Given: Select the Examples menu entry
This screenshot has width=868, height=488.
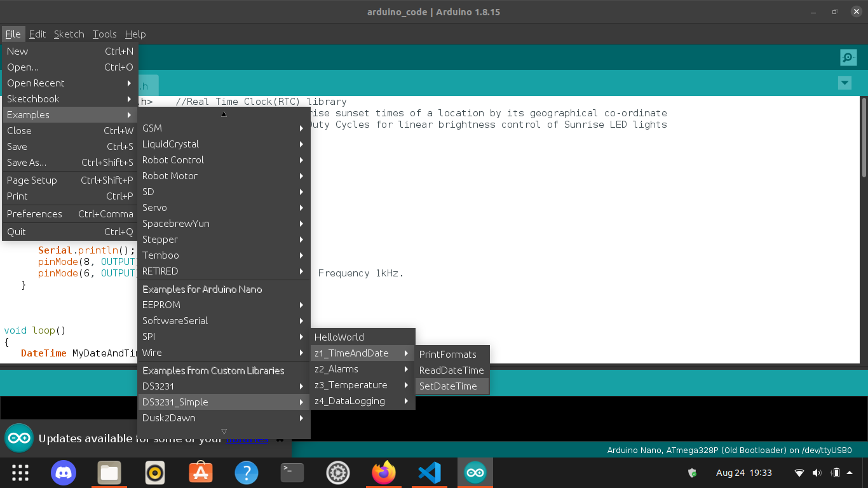Looking at the screenshot, I should coord(70,115).
